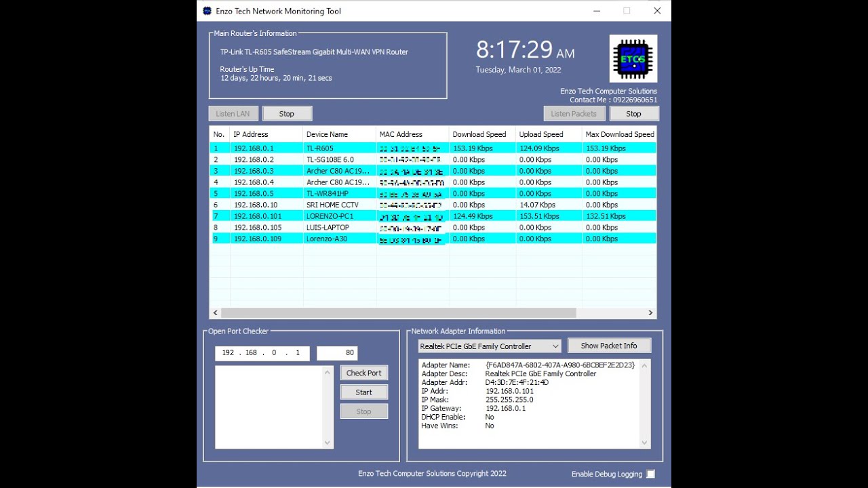This screenshot has height=488, width=868.
Task: Start the open port checker
Action: pyautogui.click(x=364, y=392)
